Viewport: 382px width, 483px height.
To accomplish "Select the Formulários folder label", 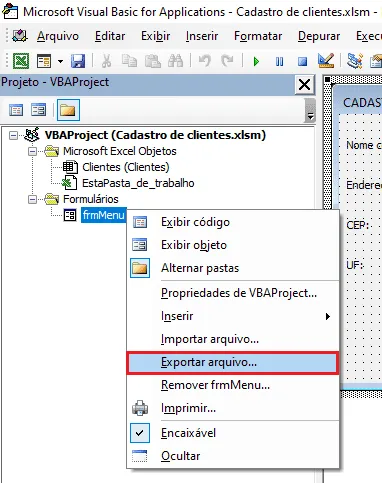I will coord(91,199).
